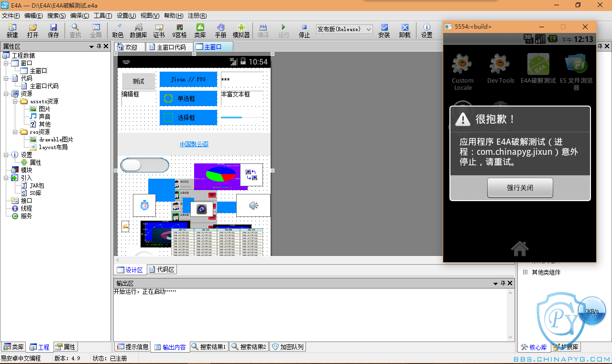Viewport: 612px width, 364px height.
Task: Switch to the 类库 panel tab
Action: point(13,347)
